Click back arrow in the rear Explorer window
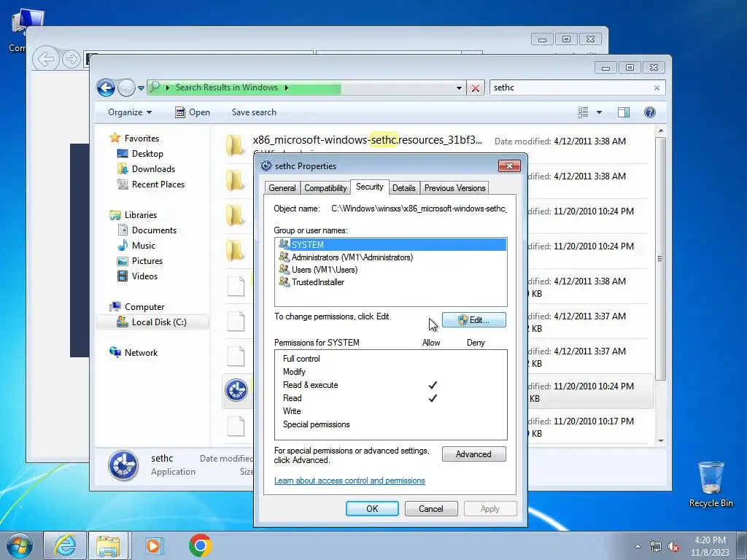Viewport: 747px width, 560px height. point(46,59)
